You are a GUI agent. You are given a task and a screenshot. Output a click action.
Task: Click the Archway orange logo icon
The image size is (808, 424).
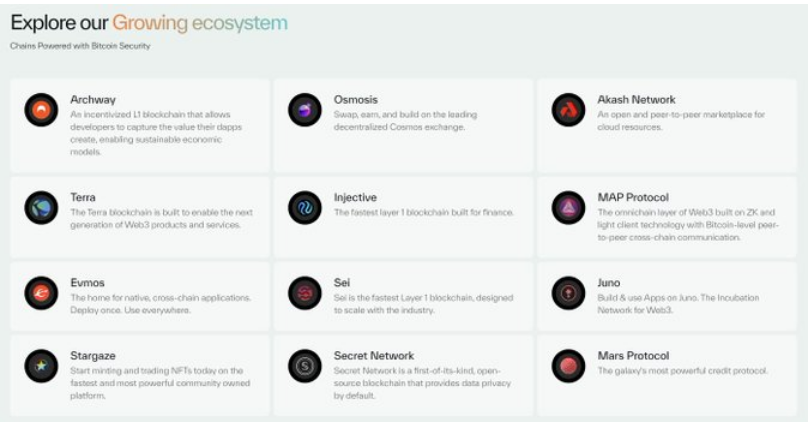[41, 110]
